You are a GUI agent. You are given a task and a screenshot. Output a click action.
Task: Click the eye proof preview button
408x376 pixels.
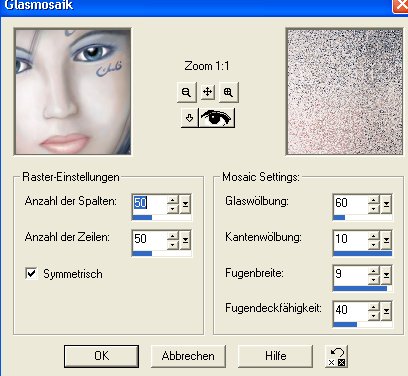216,118
